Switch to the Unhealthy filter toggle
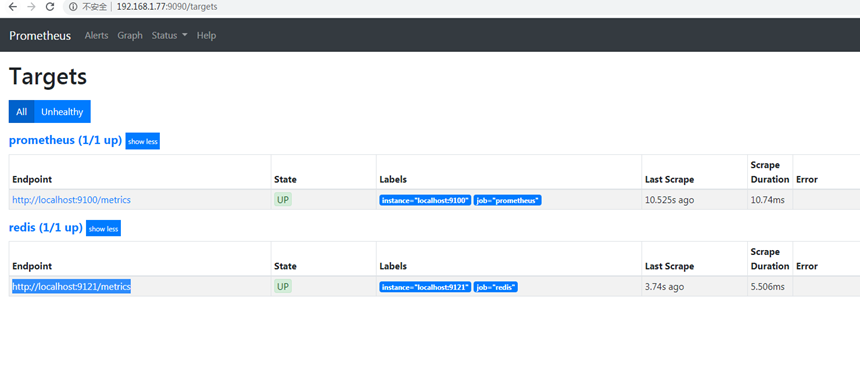 tap(62, 111)
